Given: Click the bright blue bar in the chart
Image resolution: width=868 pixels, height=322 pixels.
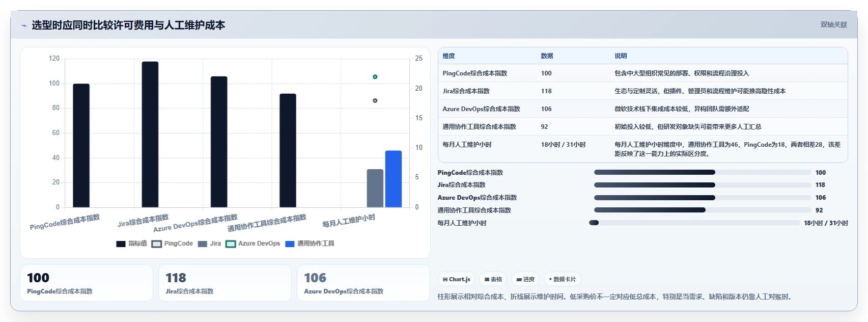Looking at the screenshot, I should pyautogui.click(x=394, y=179).
